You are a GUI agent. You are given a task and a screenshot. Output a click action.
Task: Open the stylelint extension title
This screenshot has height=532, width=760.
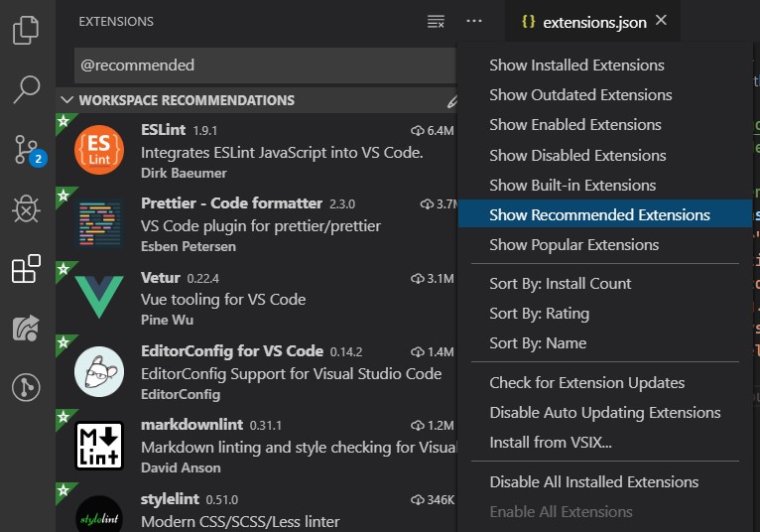click(x=170, y=499)
